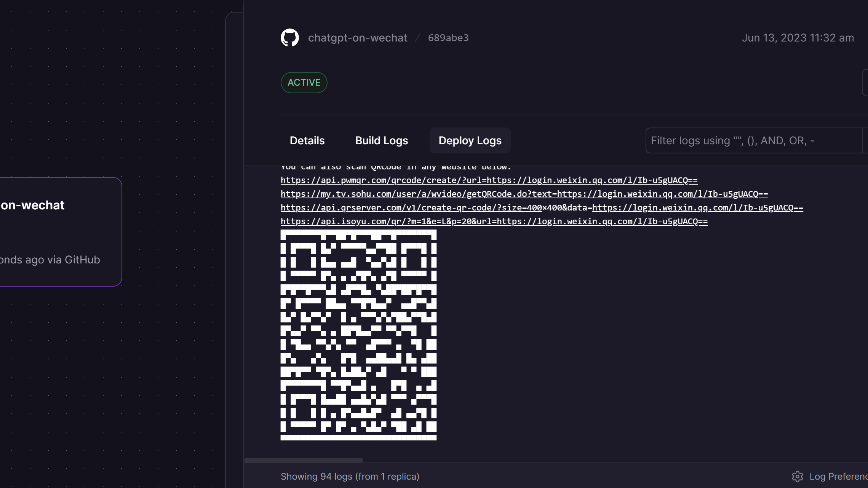This screenshot has width=868, height=488.
Task: Open the my.tv.sohu.com QR code link
Action: [x=524, y=194]
